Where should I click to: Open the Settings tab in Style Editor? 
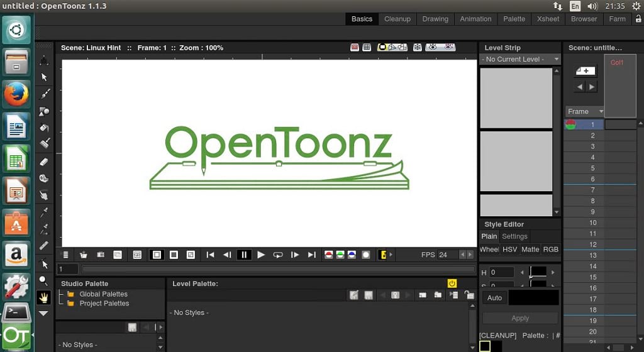[x=514, y=236]
